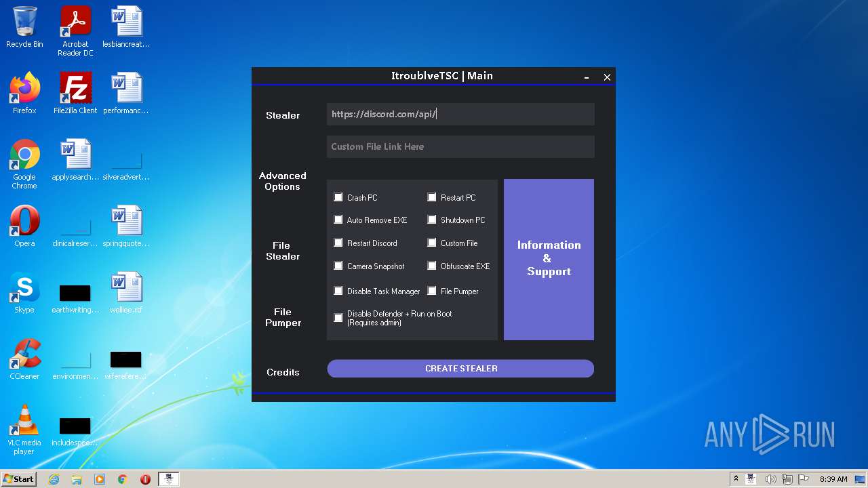
Task: Switch to the Stealer section
Action: click(283, 115)
